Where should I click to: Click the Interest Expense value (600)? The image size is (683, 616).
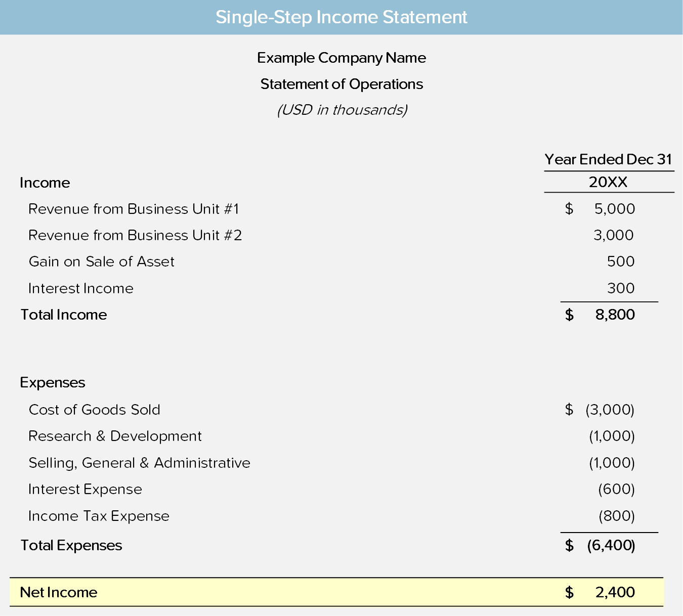click(x=617, y=489)
